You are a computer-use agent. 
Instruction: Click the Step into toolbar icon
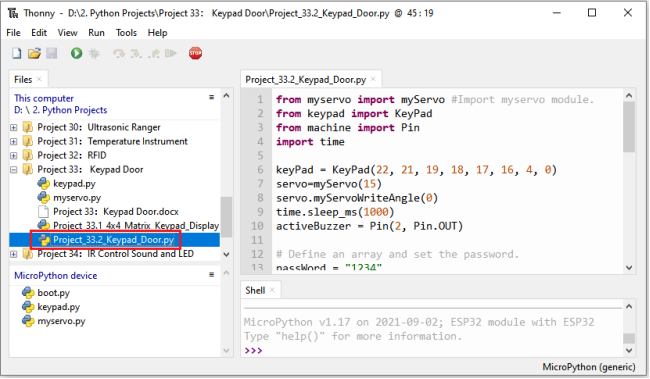pos(136,53)
